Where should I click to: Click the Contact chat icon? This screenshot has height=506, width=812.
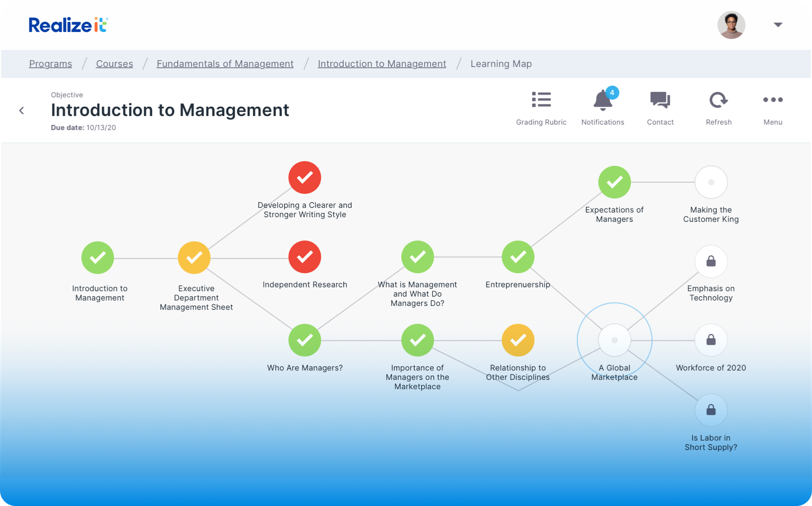(x=660, y=100)
